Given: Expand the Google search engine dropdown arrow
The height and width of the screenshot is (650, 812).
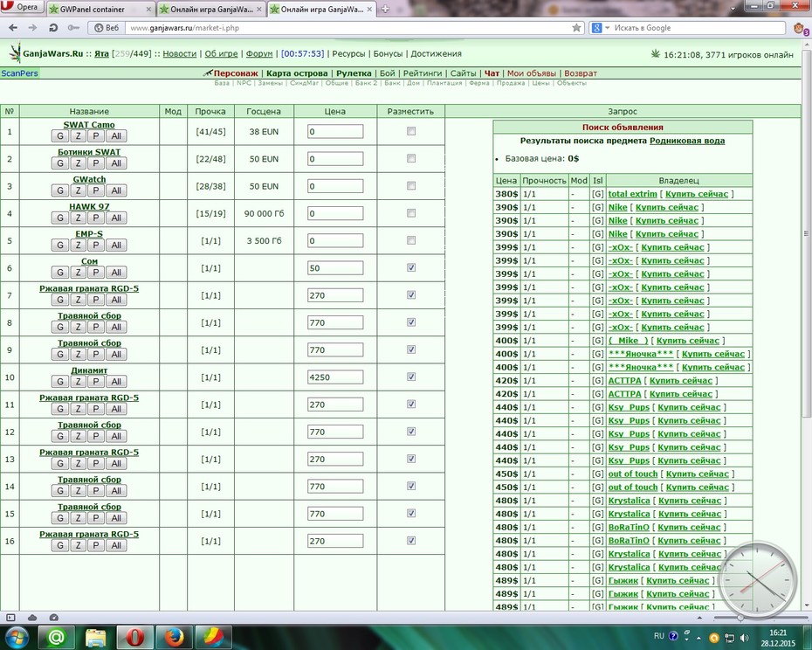Looking at the screenshot, I should [x=607, y=28].
